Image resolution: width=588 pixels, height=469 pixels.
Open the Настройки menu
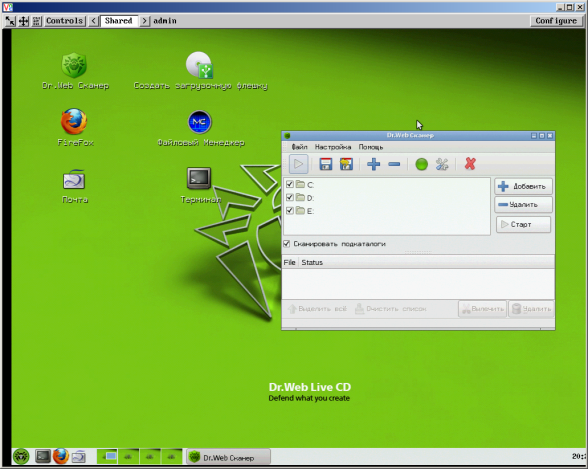coord(333,147)
